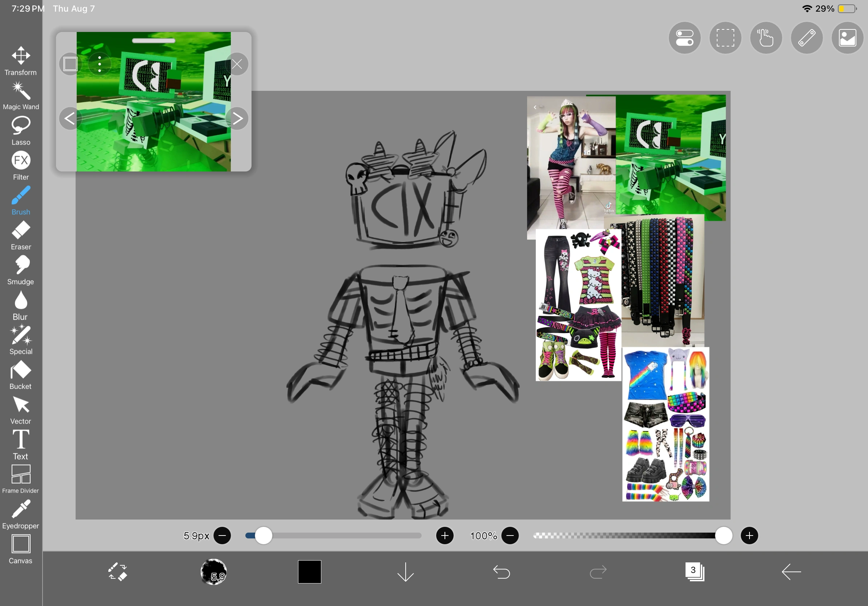Viewport: 868px width, 606px height.
Task: Undo the last brush stroke
Action: (502, 572)
